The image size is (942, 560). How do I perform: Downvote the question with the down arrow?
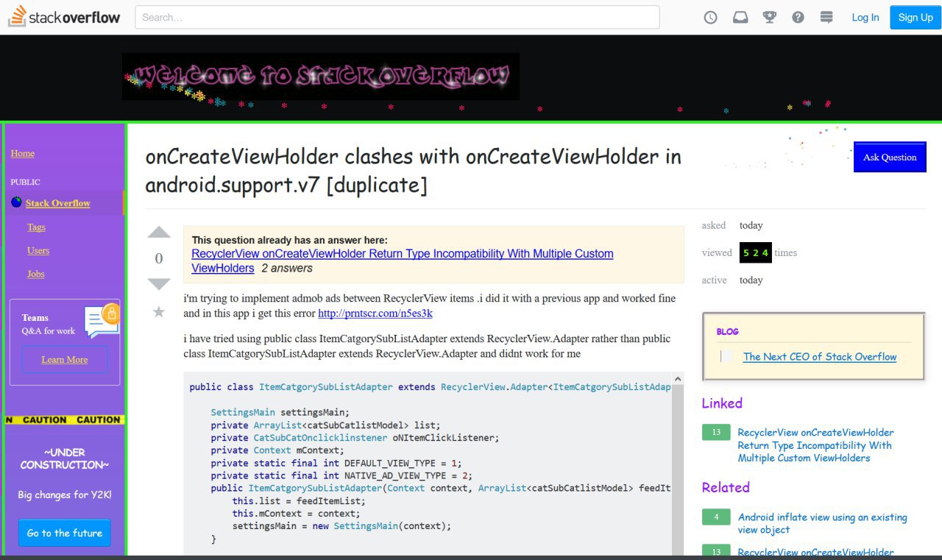click(159, 284)
